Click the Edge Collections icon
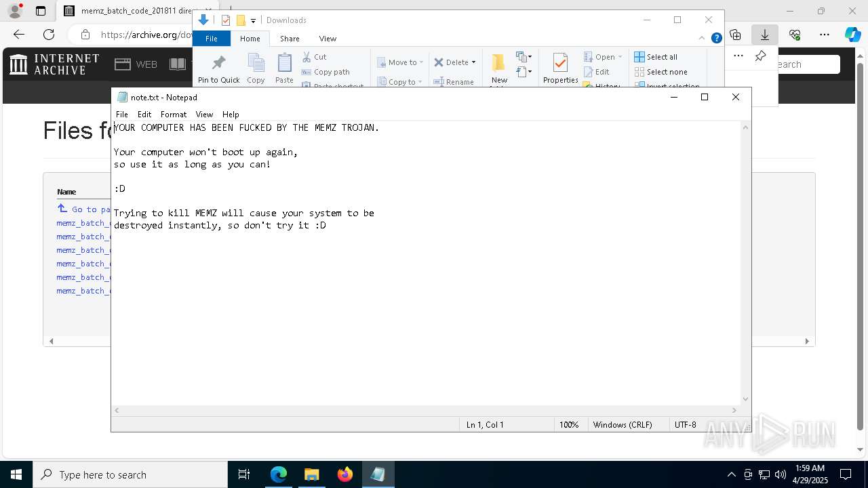This screenshot has height=488, width=868. click(x=735, y=35)
